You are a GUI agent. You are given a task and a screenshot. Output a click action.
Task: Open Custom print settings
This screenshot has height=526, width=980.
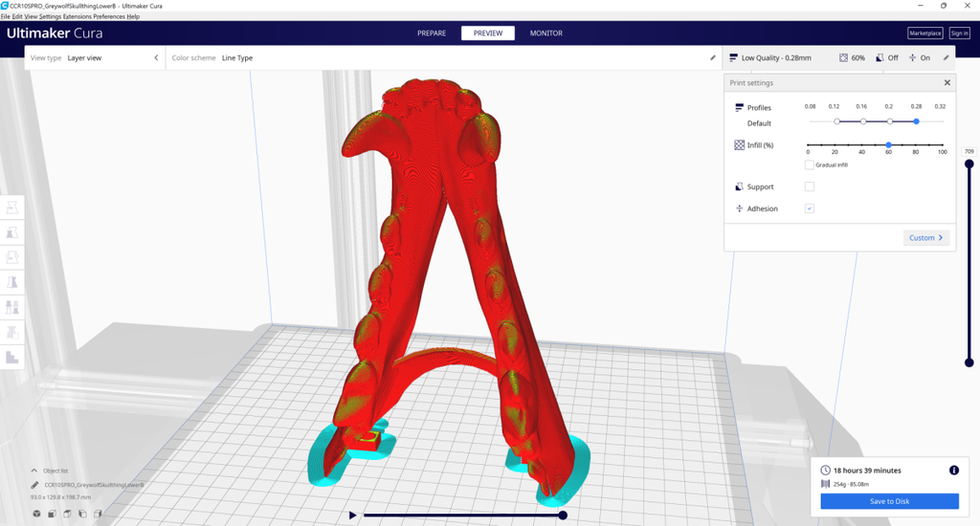[926, 237]
